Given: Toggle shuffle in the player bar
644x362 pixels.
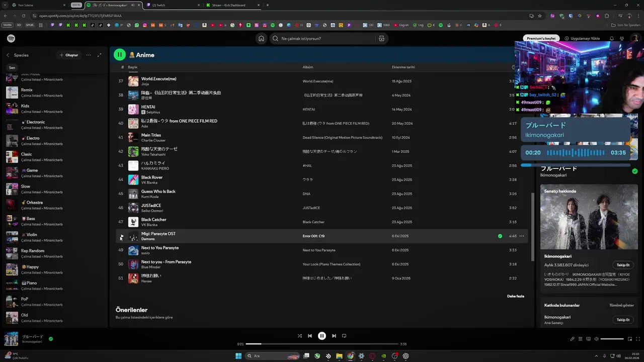Looking at the screenshot, I should [300, 336].
